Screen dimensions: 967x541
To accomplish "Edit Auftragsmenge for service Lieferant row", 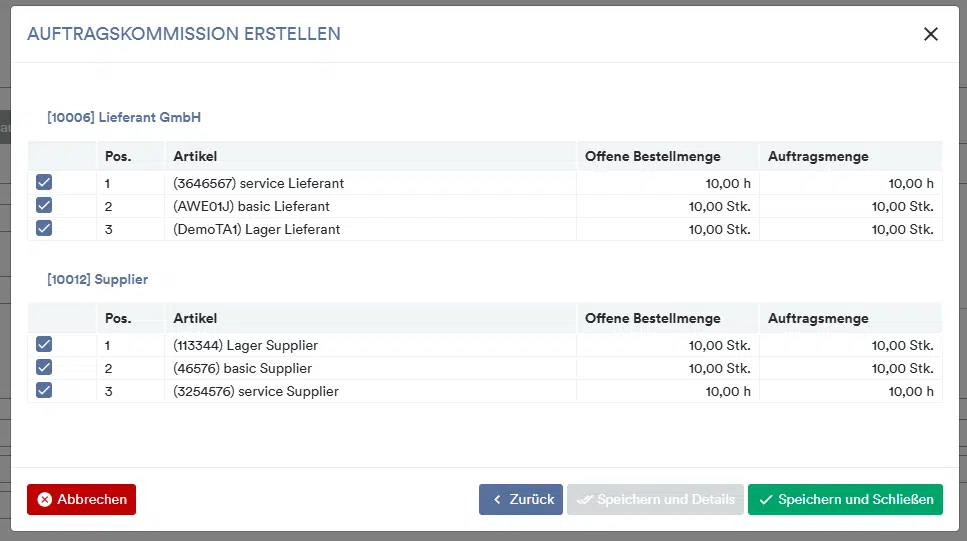I will [850, 183].
